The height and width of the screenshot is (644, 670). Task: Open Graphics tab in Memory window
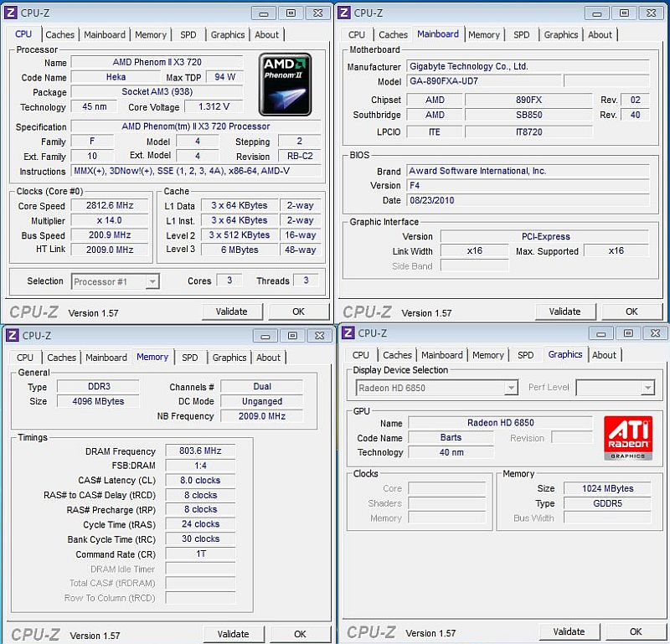229,358
